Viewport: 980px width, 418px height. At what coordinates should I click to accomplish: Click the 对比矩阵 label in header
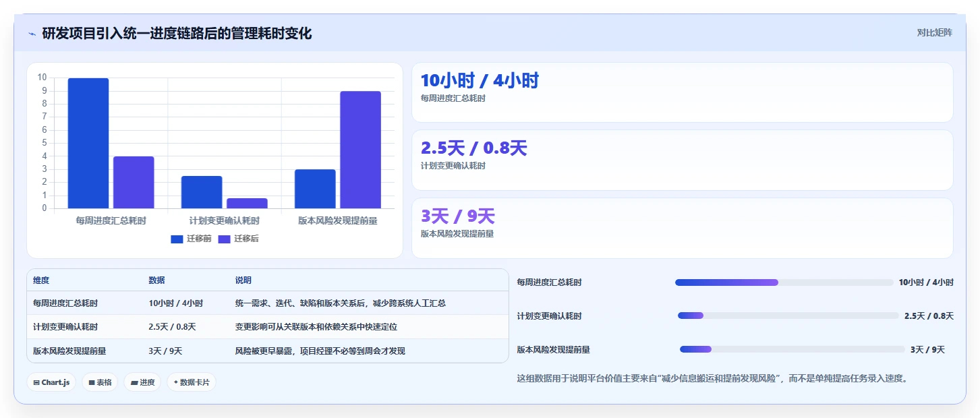tap(934, 32)
